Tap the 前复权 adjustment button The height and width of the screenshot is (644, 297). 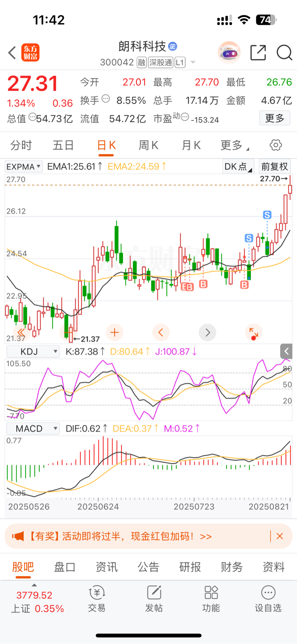275,167
